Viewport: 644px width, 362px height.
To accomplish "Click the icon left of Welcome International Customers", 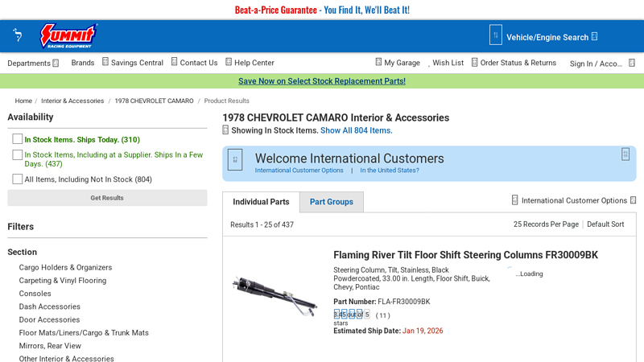I will (235, 159).
